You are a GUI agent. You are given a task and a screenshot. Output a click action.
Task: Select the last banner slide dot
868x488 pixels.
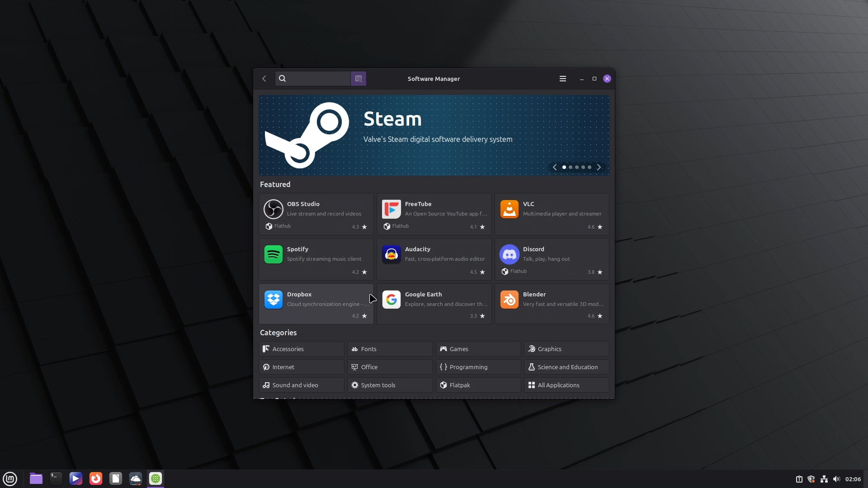click(x=590, y=167)
